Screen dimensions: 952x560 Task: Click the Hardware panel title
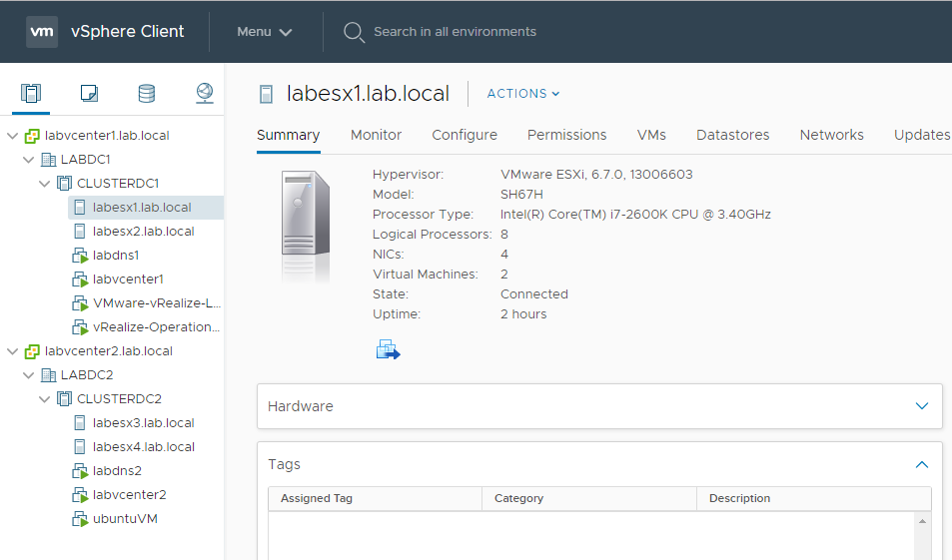coord(301,406)
